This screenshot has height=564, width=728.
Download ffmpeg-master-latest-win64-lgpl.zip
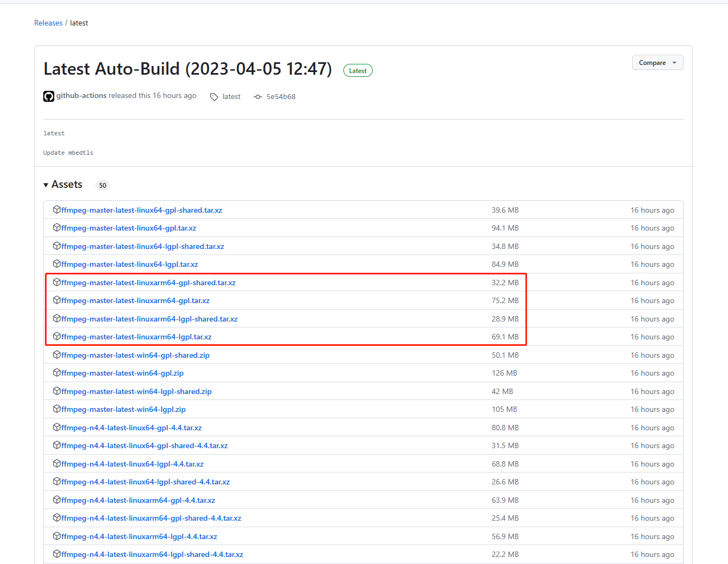[x=123, y=409]
